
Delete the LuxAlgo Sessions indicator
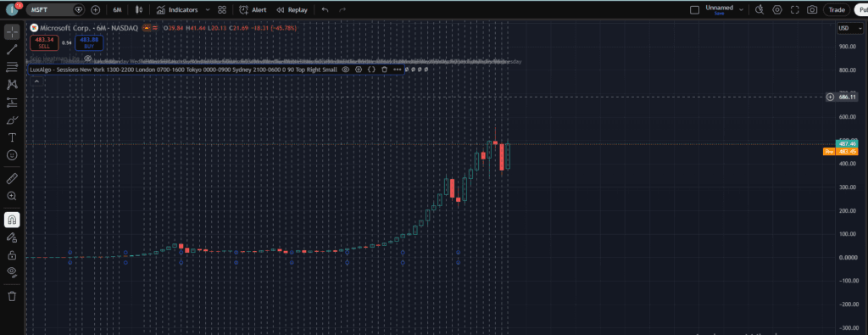point(384,70)
